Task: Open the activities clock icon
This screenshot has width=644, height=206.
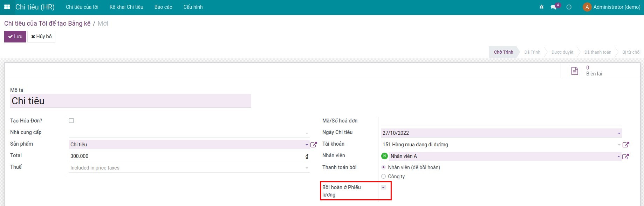Action: click(x=569, y=7)
